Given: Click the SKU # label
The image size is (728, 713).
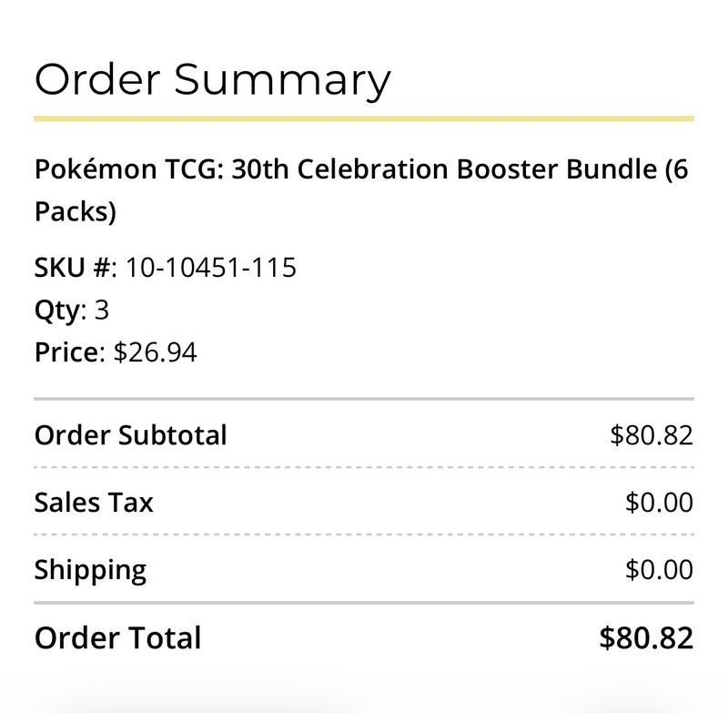Looking at the screenshot, I should point(76,268).
